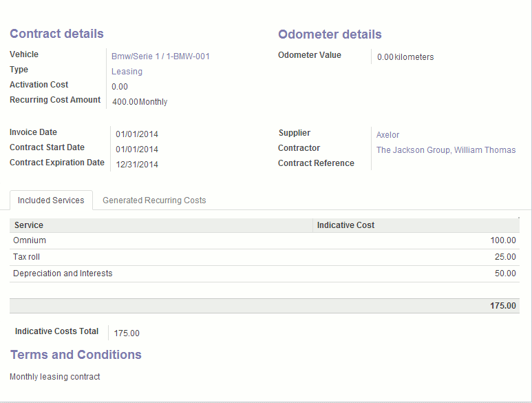Switch to the Generated Recurring Costs tab
The width and height of the screenshot is (532, 403).
point(154,200)
